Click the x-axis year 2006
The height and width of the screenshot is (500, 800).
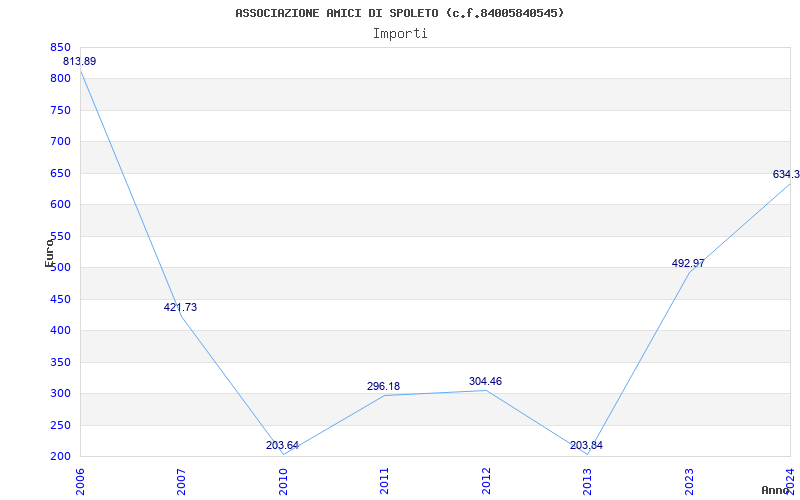[x=80, y=481]
